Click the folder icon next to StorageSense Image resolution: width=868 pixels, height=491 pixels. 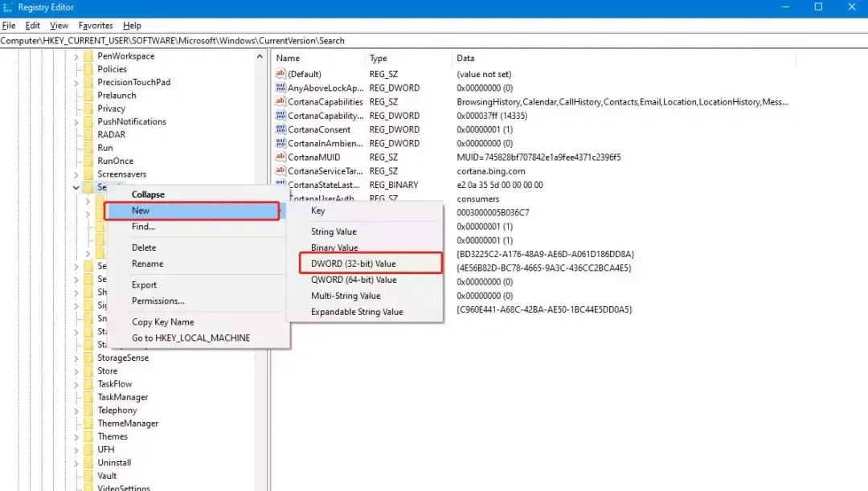(x=88, y=358)
